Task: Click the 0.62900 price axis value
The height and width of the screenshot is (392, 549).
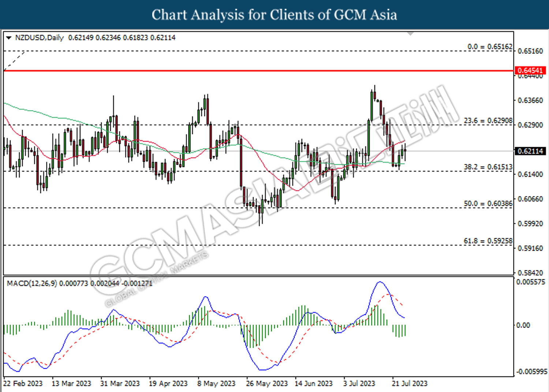Action: [x=530, y=125]
